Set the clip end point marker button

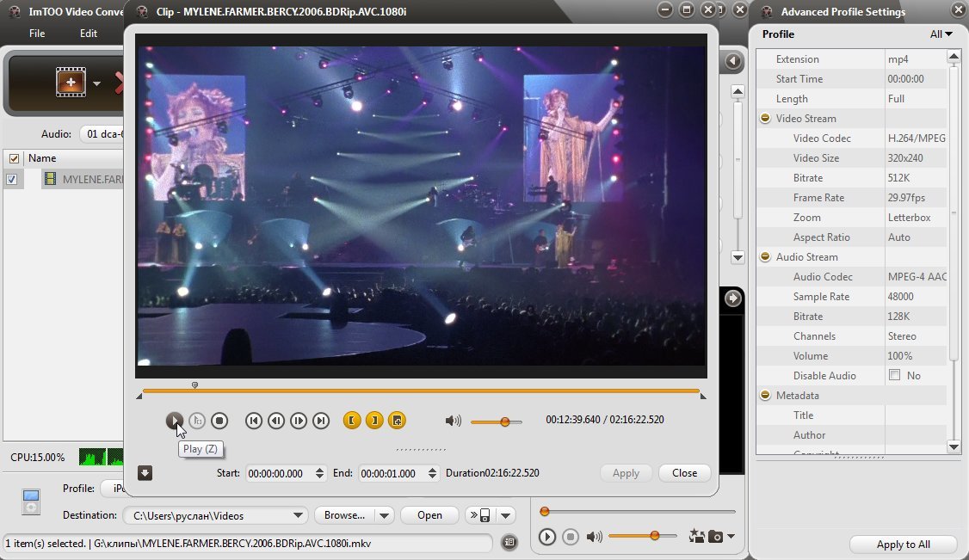pos(374,421)
